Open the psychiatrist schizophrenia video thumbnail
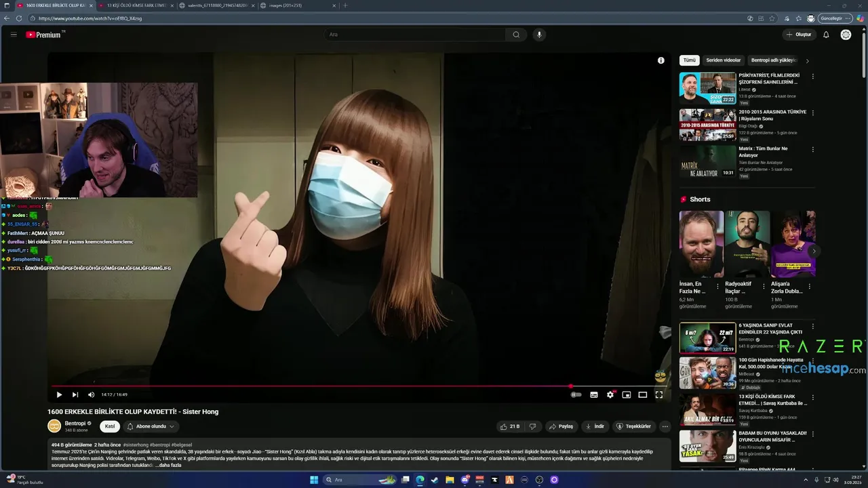 [x=707, y=88]
